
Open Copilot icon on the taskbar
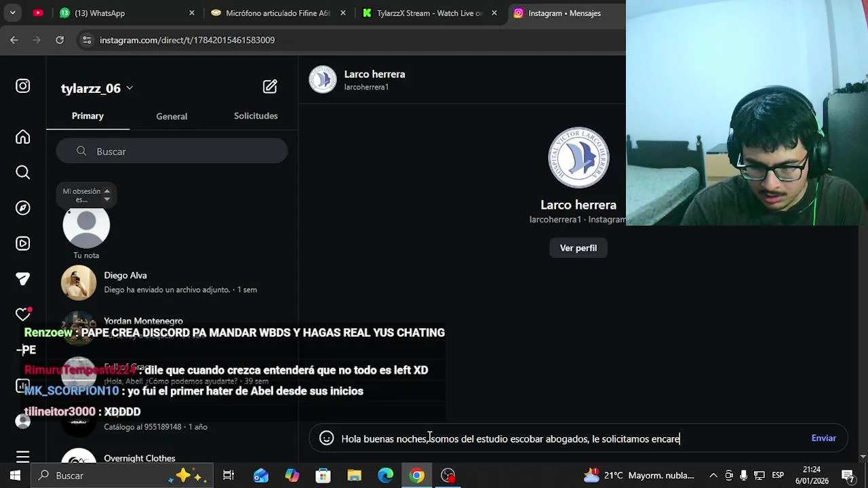(292, 475)
